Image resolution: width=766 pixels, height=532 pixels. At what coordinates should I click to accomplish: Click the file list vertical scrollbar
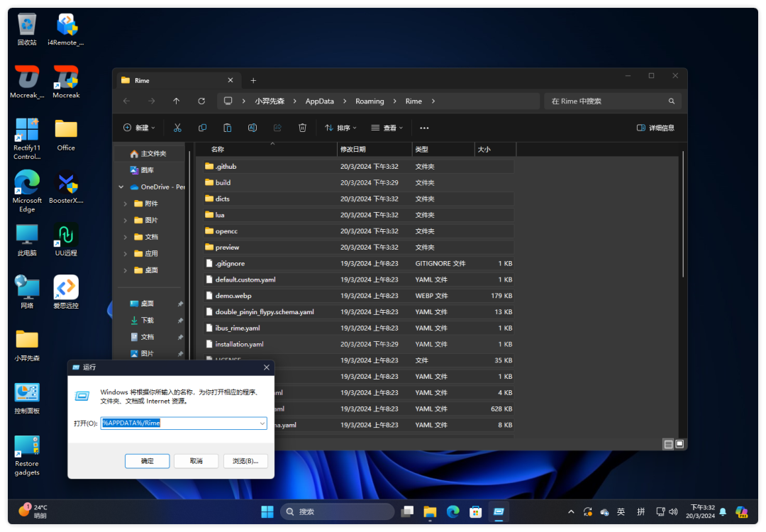[x=683, y=213]
